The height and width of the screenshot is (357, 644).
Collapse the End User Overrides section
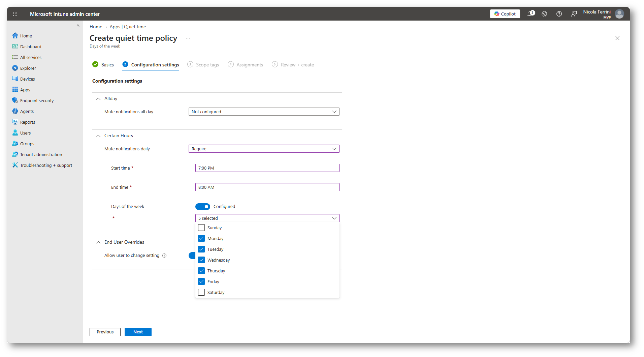click(x=98, y=242)
